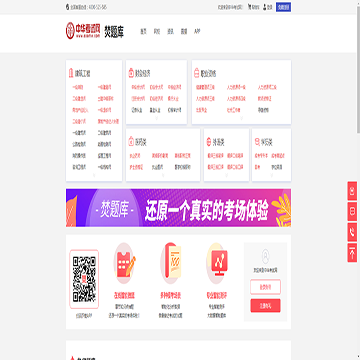Click the grey user avatar in login panel

(265, 256)
